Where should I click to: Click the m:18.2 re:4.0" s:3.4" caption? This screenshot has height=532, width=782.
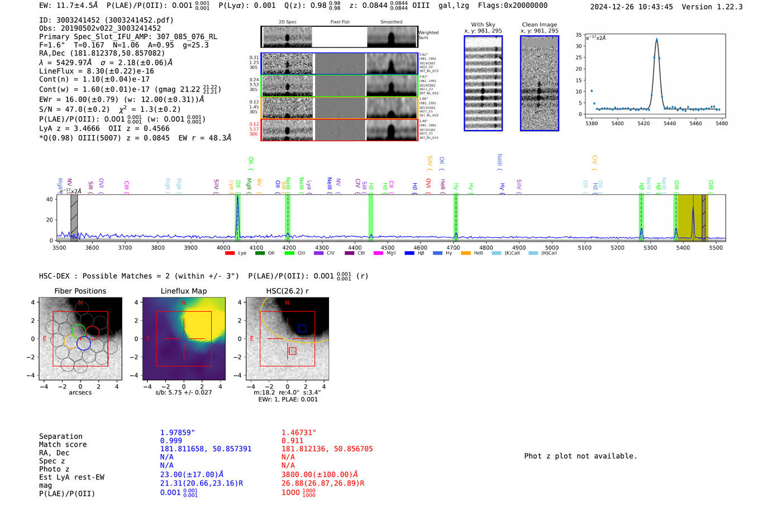[287, 392]
